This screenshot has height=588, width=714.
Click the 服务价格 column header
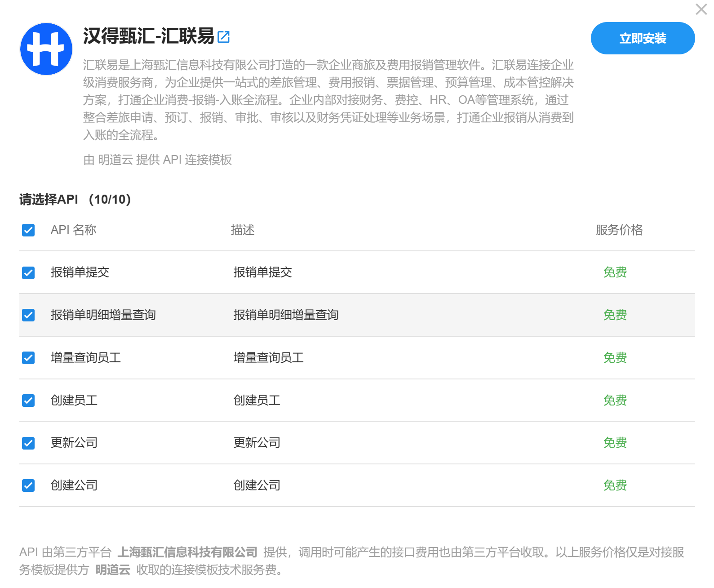tap(619, 230)
